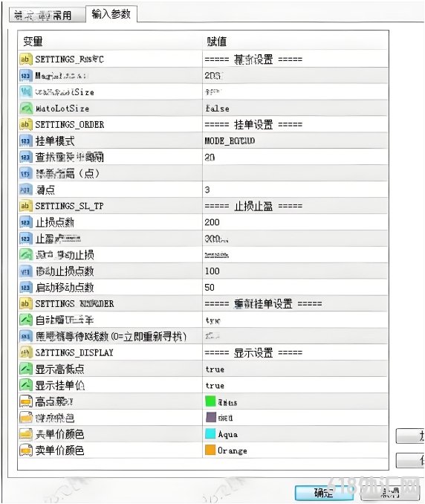This screenshot has height=504, width=425.
Task: Edit the true value of 显示高低点
Action: coord(215,369)
